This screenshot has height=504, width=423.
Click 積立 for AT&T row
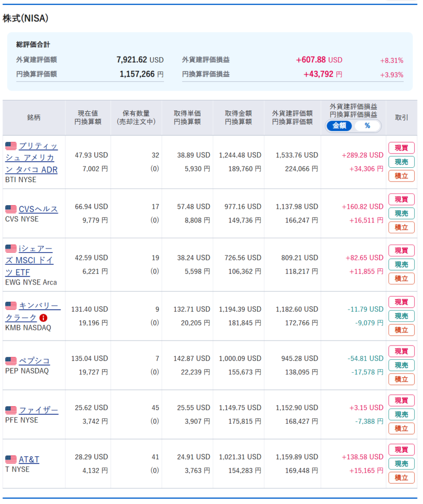point(401,478)
